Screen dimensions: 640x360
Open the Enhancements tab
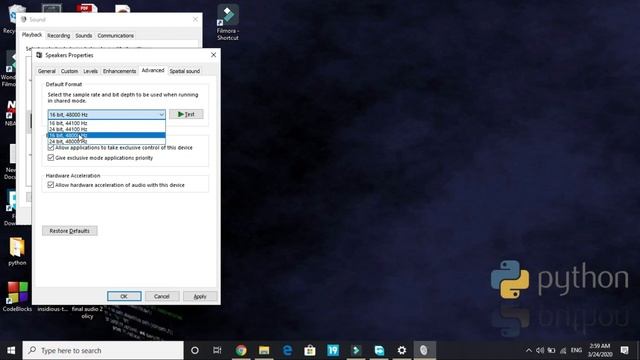119,71
